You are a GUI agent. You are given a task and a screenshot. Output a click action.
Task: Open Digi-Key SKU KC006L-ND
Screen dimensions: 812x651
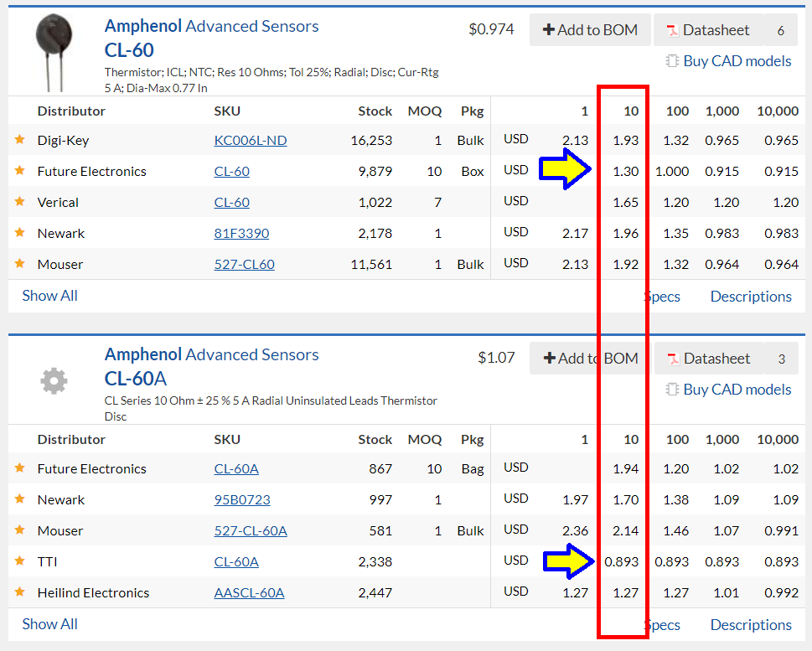[x=251, y=141]
